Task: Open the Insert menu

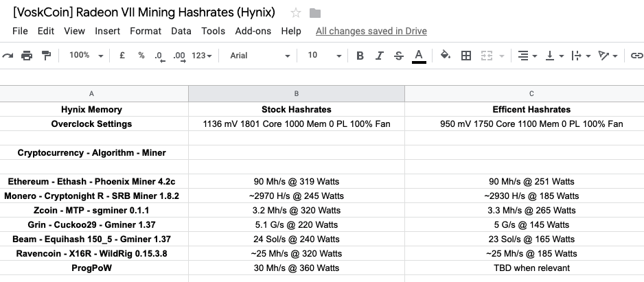Action: click(x=108, y=31)
